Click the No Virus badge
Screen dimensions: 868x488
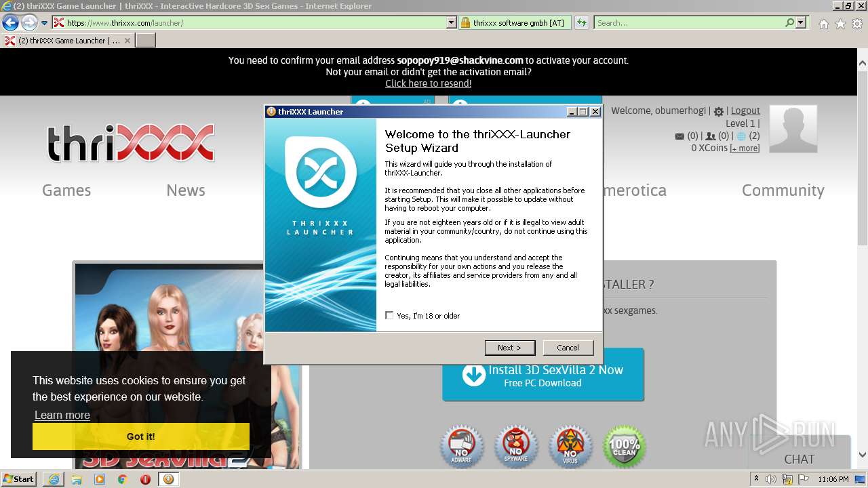point(570,447)
